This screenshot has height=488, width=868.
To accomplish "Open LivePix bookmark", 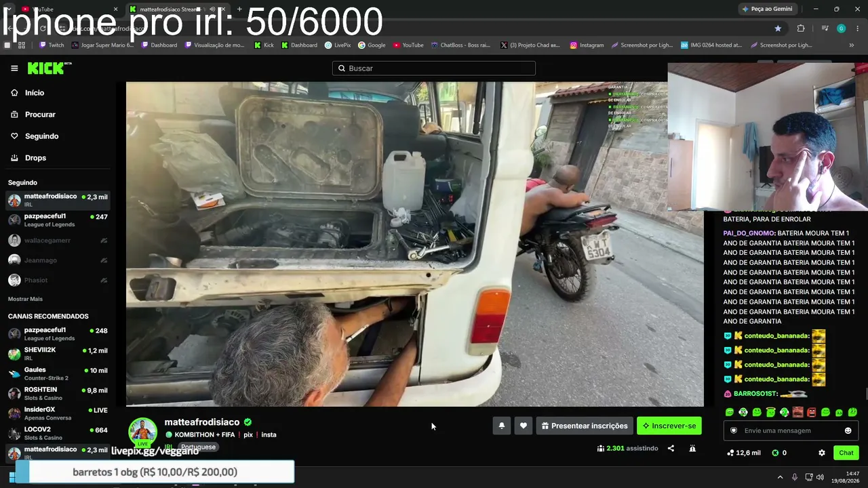I will pos(338,45).
